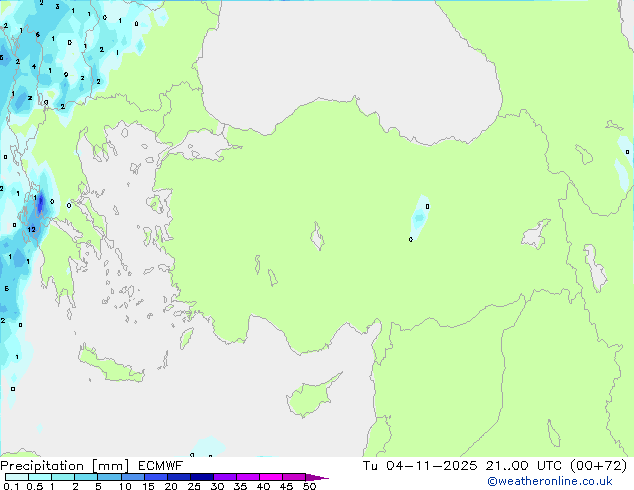Click the light blue 5–10 mm swatch
Image resolution: width=634 pixels, height=490 pixels.
[x=110, y=477]
